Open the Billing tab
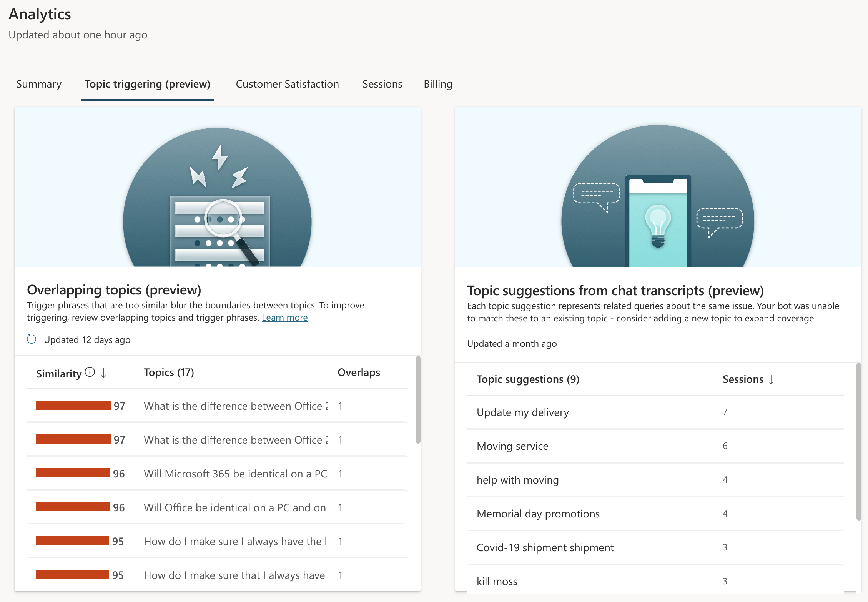Image resolution: width=868 pixels, height=602 pixels. (x=437, y=84)
